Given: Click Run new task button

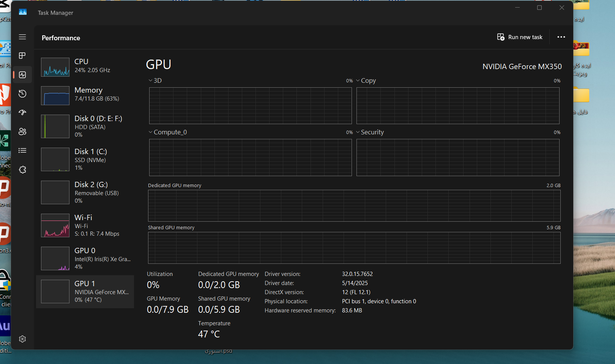Looking at the screenshot, I should pos(520,37).
